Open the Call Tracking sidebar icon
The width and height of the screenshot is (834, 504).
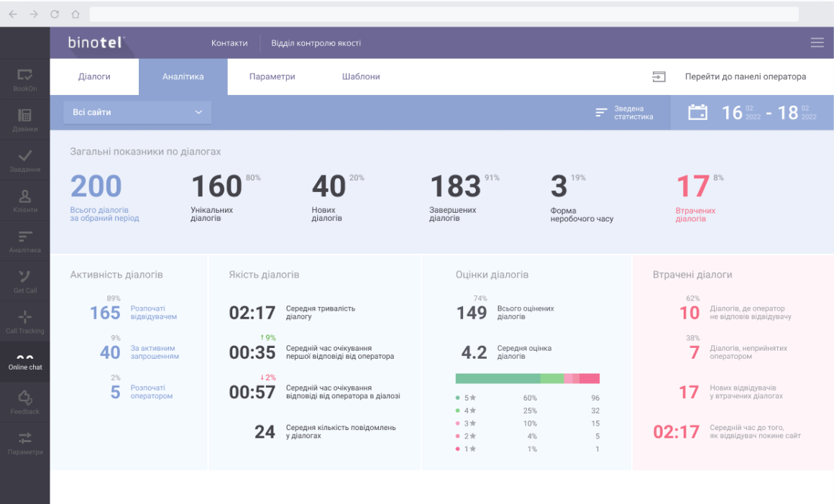(24, 317)
